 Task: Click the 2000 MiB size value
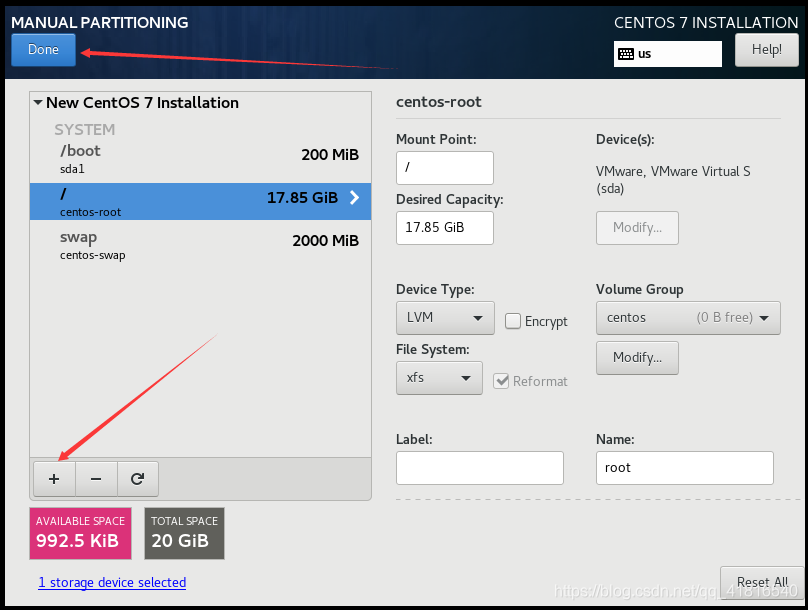point(325,241)
